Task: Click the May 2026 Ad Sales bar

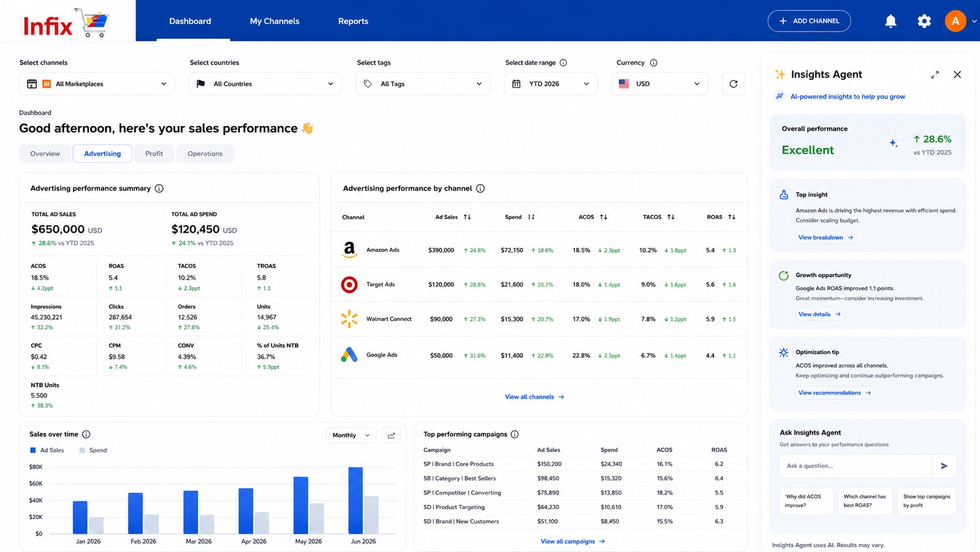Action: (x=301, y=505)
